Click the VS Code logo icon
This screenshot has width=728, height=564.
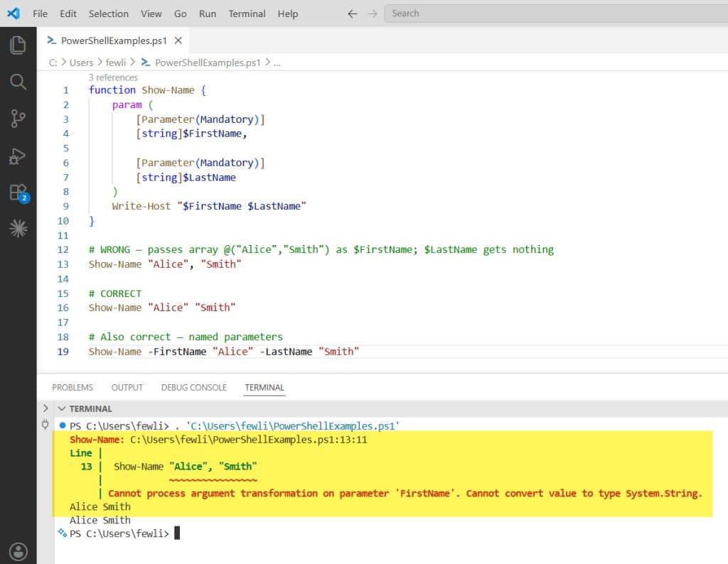click(x=14, y=13)
